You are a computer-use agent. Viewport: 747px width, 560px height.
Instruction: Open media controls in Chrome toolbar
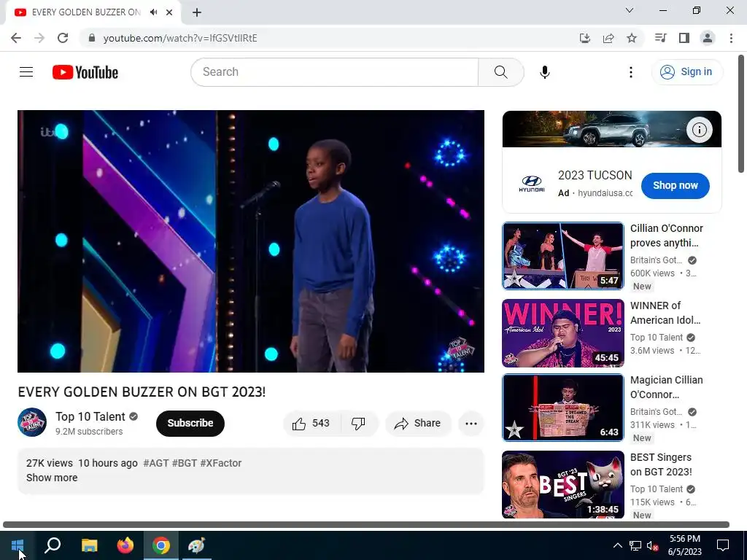[660, 38]
